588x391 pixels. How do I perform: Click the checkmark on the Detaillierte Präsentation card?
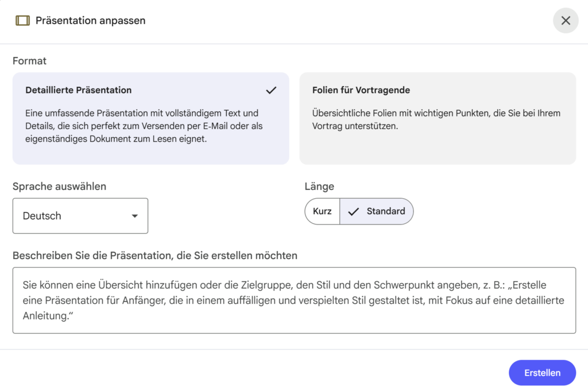(x=271, y=90)
